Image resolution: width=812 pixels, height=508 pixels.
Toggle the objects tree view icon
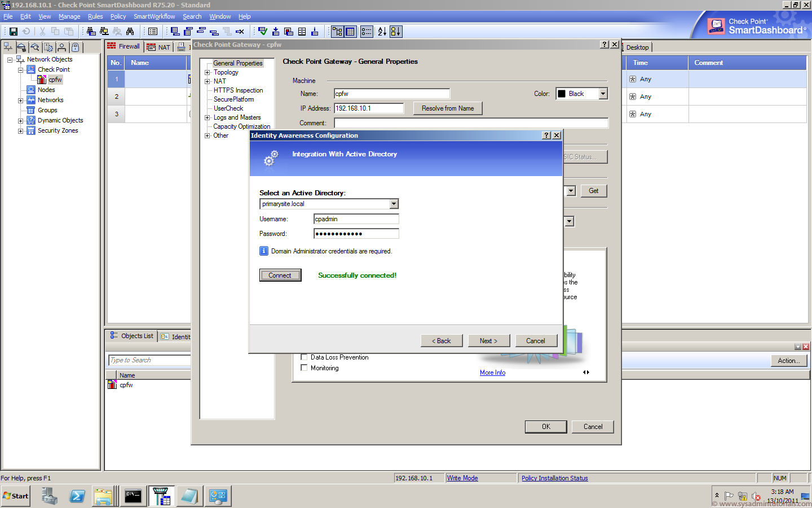tap(337, 32)
